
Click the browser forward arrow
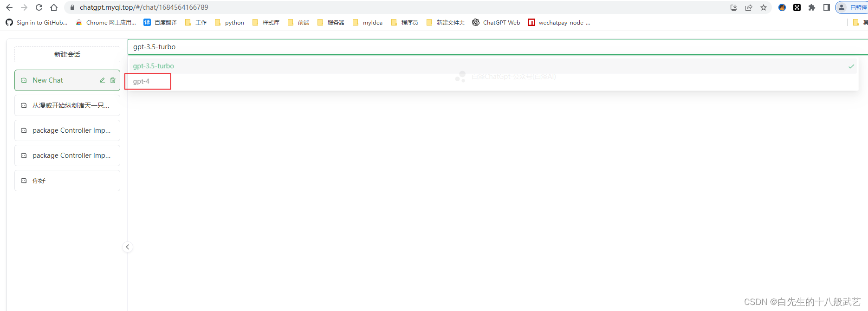24,7
